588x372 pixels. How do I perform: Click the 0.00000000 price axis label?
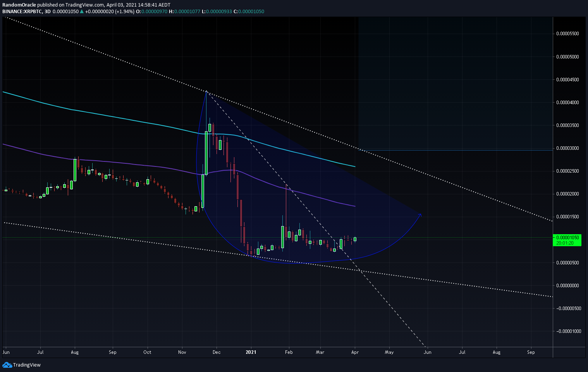pyautogui.click(x=567, y=285)
